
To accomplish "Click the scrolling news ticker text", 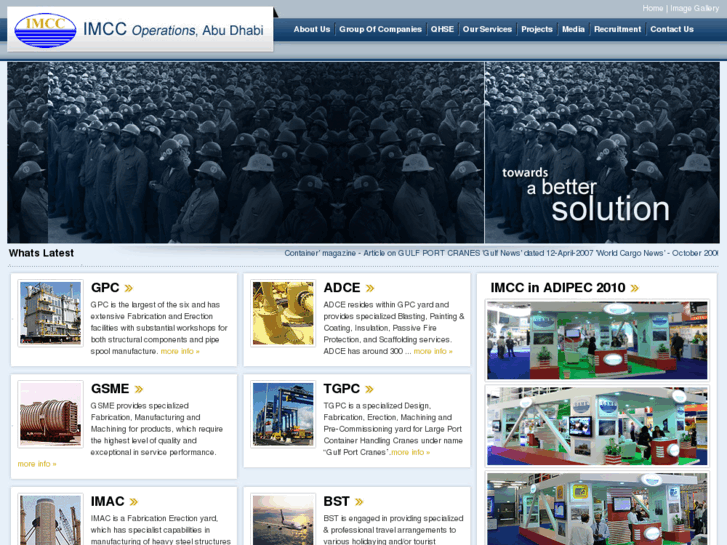I will [501, 253].
